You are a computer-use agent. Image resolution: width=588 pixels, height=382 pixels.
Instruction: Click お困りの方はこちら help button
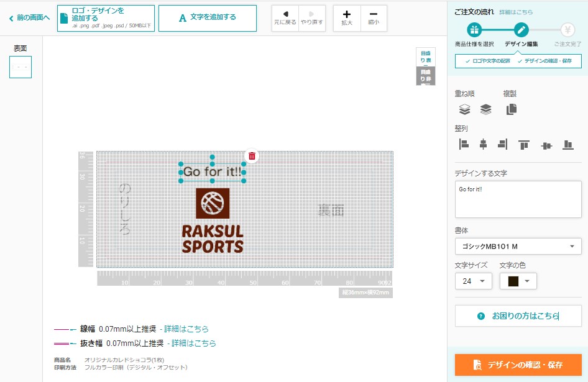pyautogui.click(x=518, y=316)
